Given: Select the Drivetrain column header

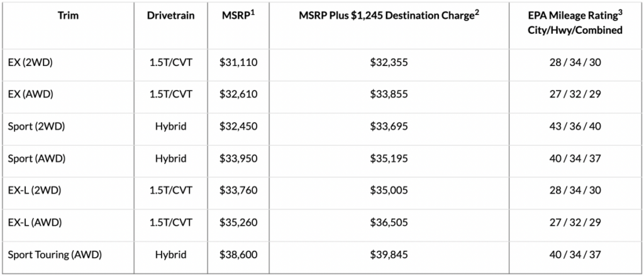Looking at the screenshot, I should coord(171,16).
